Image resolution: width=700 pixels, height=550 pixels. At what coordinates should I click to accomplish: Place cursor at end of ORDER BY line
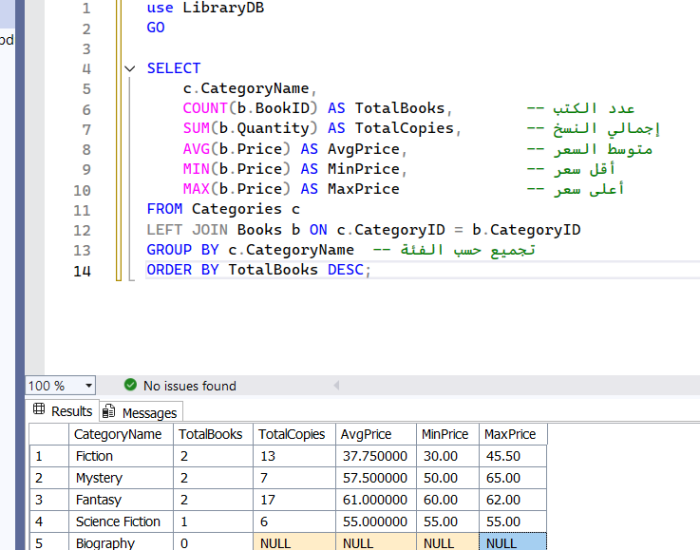[x=372, y=270]
